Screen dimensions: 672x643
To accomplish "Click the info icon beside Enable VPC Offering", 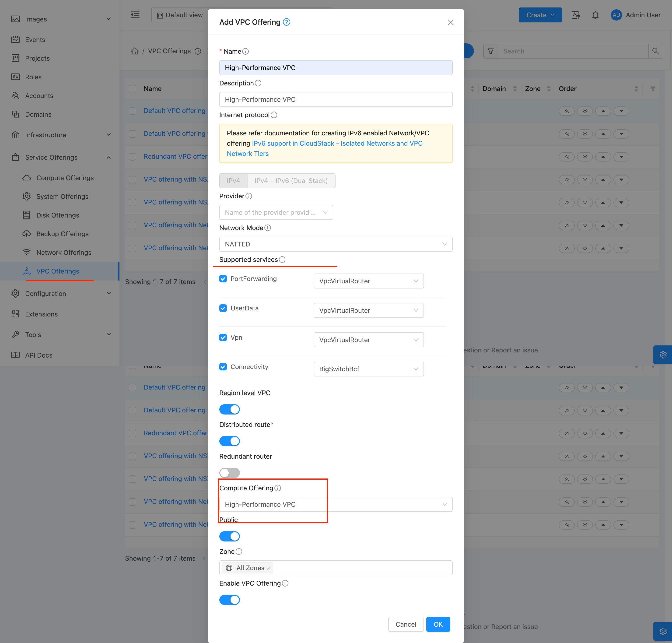I will click(x=285, y=583).
